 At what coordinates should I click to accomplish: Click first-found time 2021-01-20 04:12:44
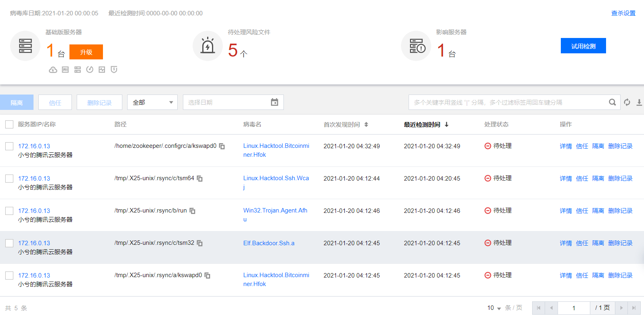point(352,179)
